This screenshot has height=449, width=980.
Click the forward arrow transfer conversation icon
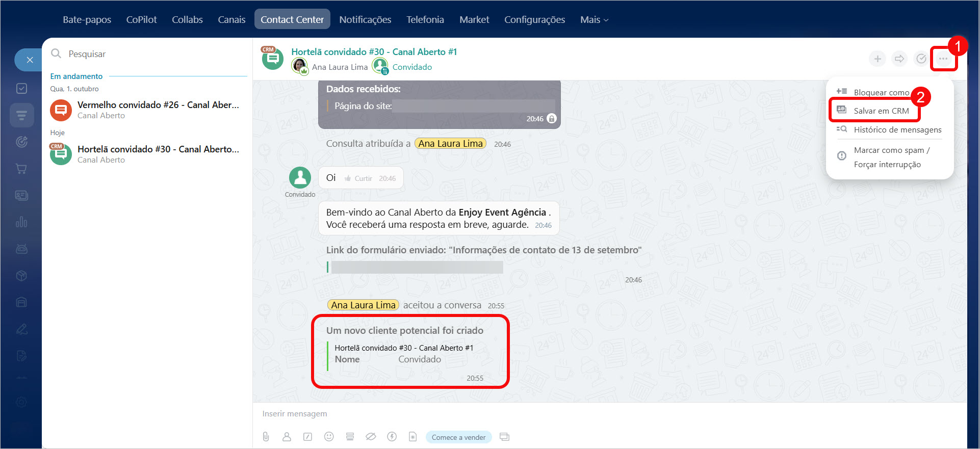[899, 59]
